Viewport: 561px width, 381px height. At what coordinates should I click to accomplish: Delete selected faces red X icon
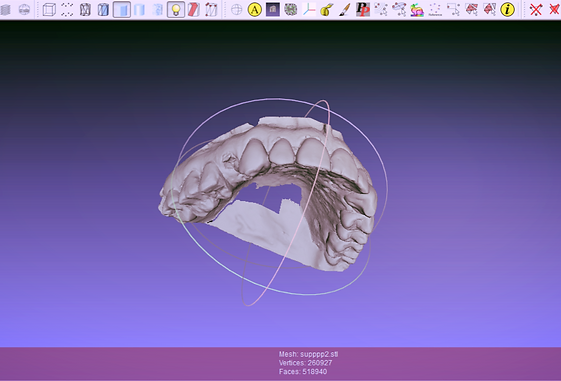point(554,10)
